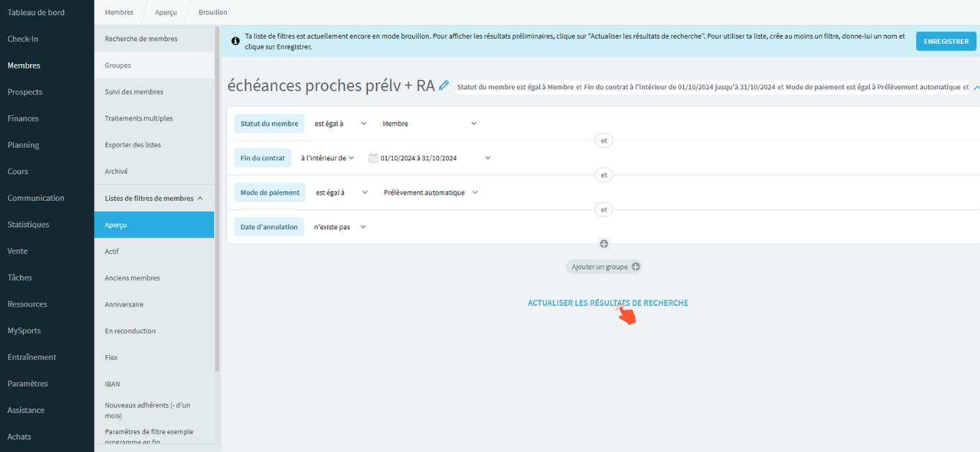Toggle 'et' connector after Fin du contrat row
The image size is (980, 452).
pyautogui.click(x=604, y=175)
